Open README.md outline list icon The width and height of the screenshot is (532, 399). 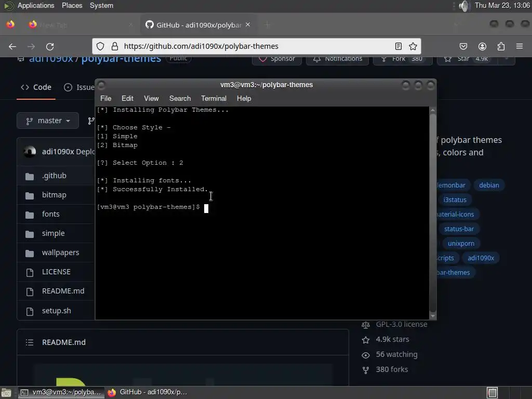pyautogui.click(x=30, y=342)
